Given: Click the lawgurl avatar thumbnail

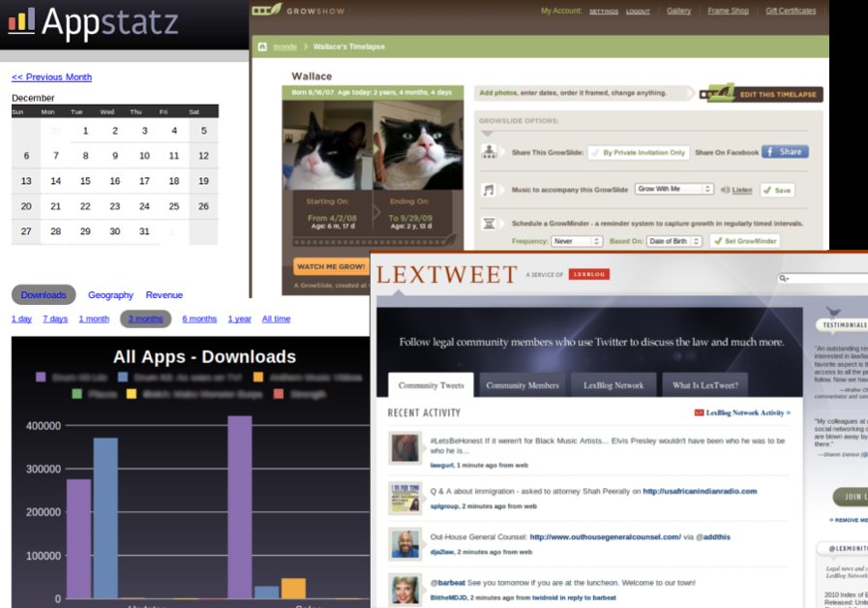Looking at the screenshot, I should [404, 448].
